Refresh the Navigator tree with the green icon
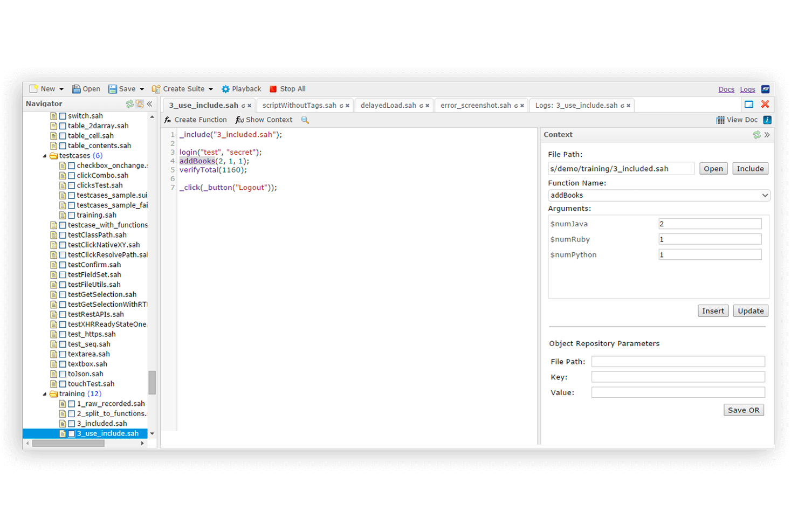Screen dimensions: 798x532 pyautogui.click(x=129, y=103)
